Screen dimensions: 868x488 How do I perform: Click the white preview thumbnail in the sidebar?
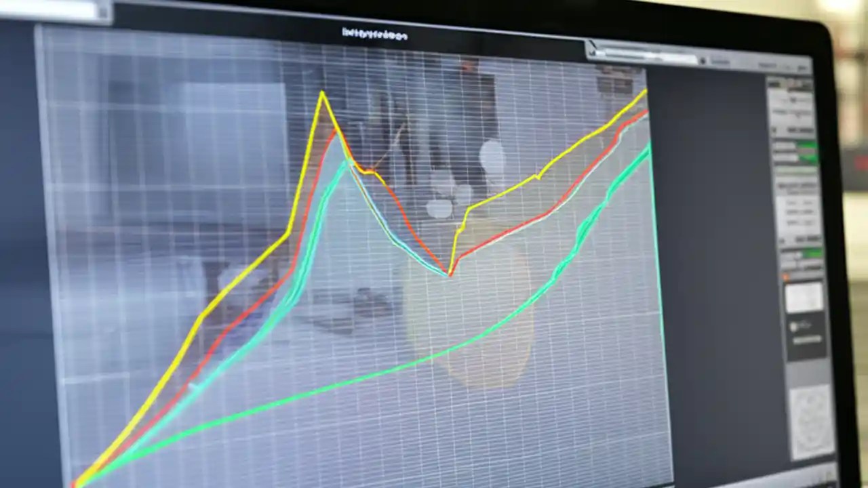pos(805,298)
